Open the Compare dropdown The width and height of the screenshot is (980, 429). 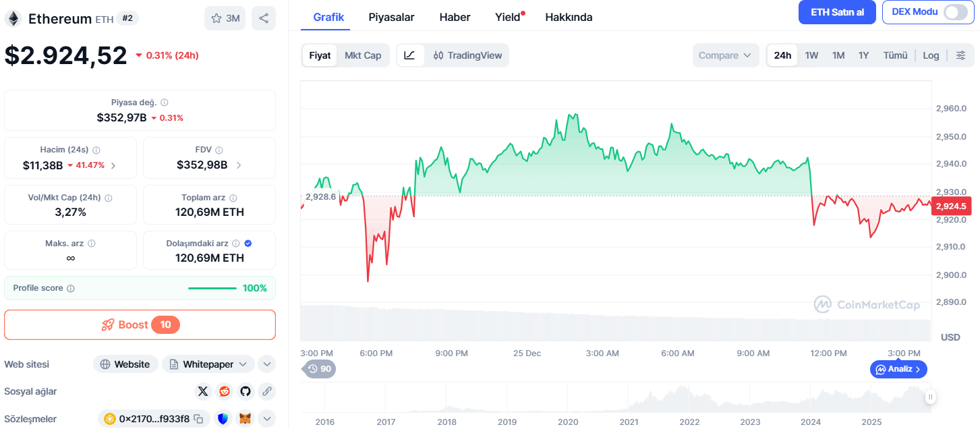(725, 55)
